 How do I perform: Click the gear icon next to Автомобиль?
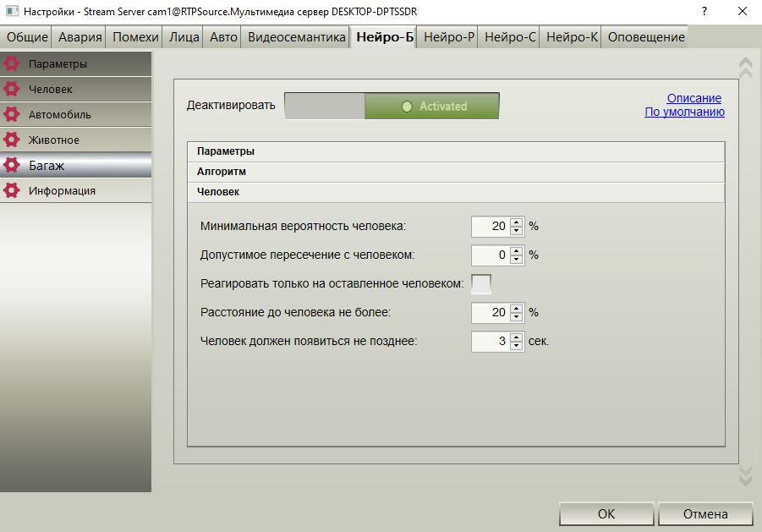(11, 114)
